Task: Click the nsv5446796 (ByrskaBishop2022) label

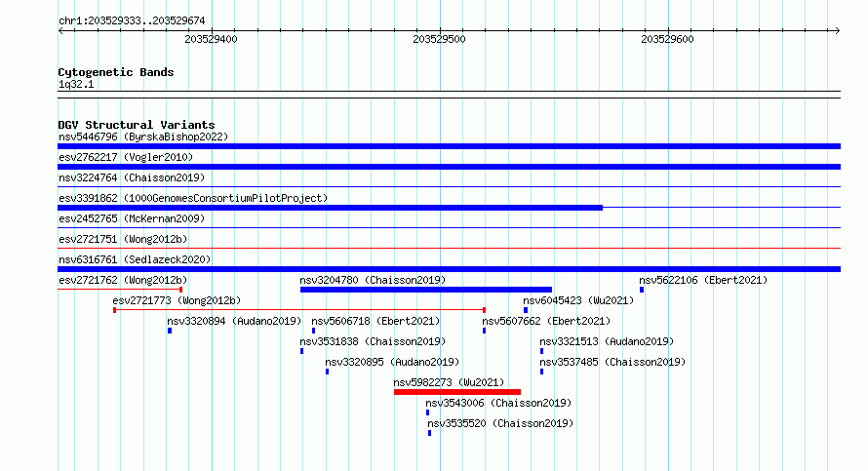Action: click(143, 137)
